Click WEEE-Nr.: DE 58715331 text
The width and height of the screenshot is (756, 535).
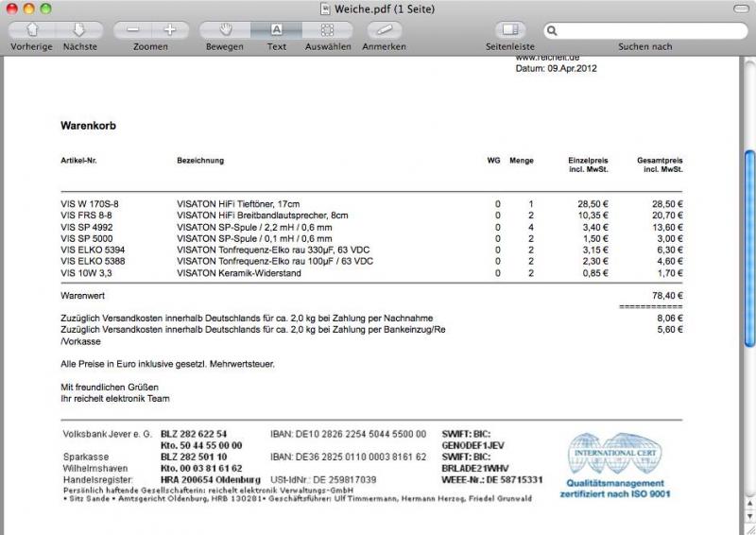point(491,480)
